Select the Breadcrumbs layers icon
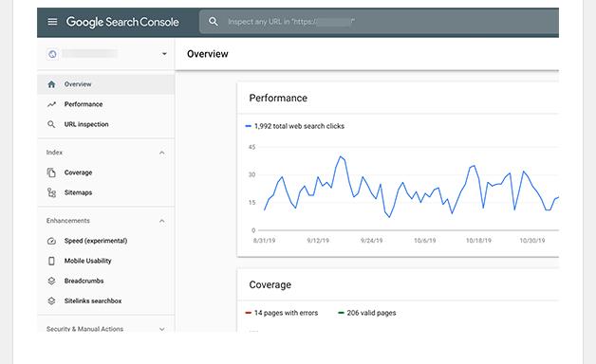This screenshot has height=364, width=596. coord(51,281)
